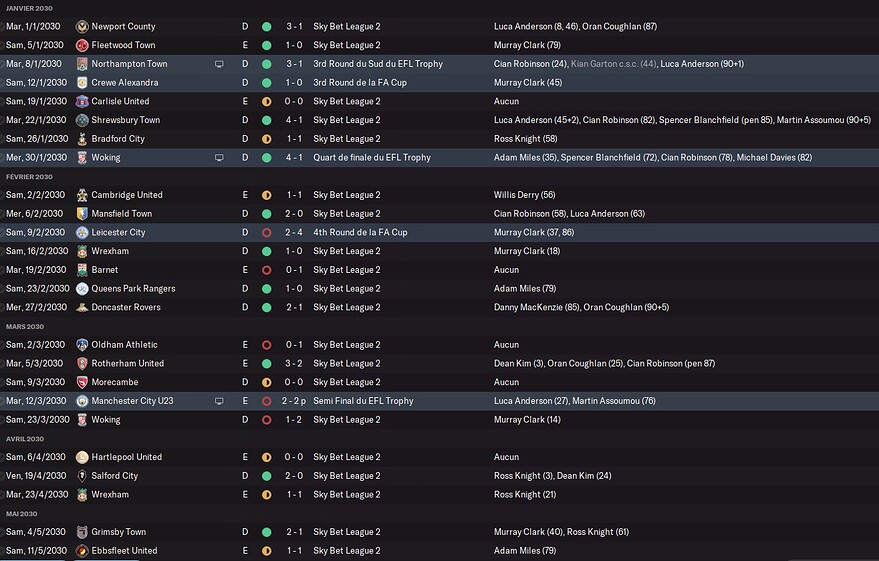
Task: Click the Manchester City U23 club badge
Action: pos(82,401)
